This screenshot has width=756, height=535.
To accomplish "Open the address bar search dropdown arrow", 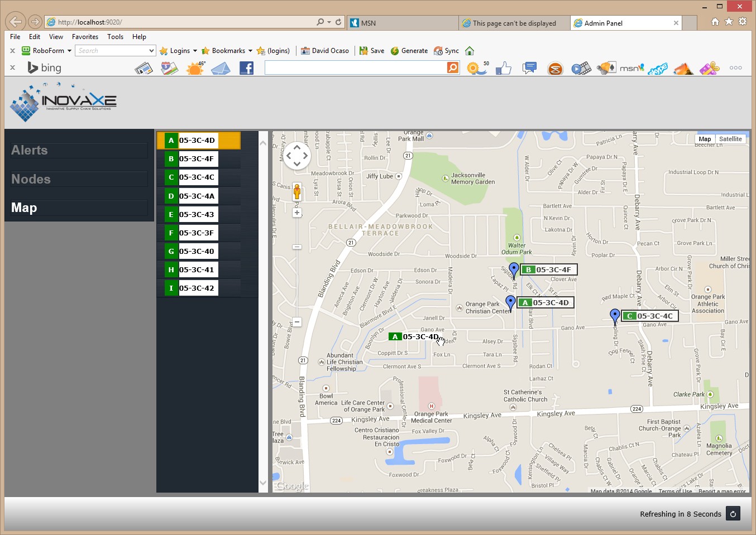I will point(329,22).
